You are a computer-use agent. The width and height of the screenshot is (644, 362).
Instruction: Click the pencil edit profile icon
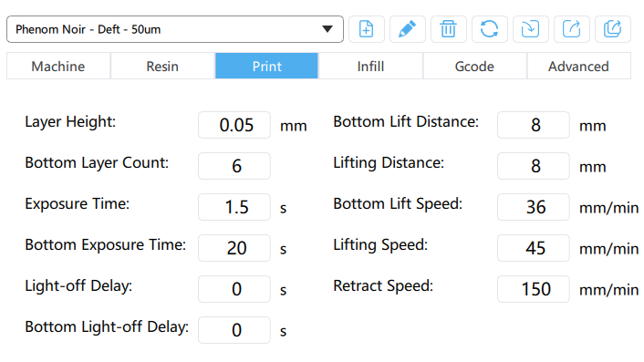point(408,29)
